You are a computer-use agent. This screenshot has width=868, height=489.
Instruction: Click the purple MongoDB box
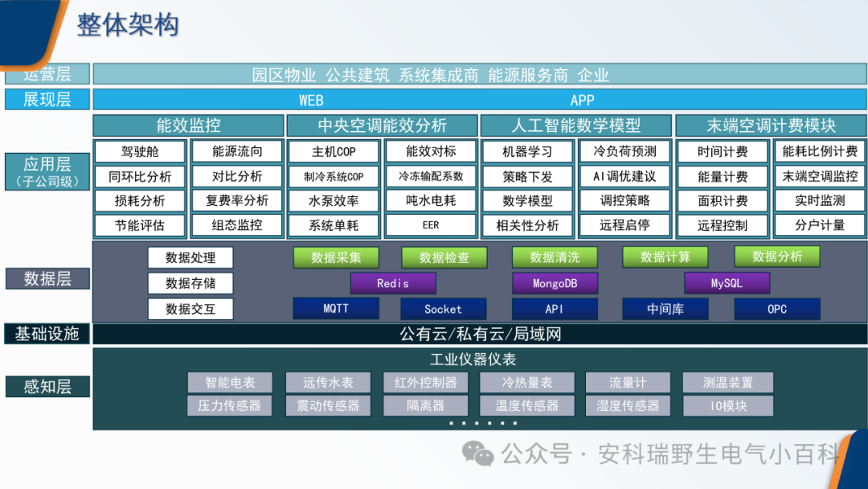click(555, 284)
